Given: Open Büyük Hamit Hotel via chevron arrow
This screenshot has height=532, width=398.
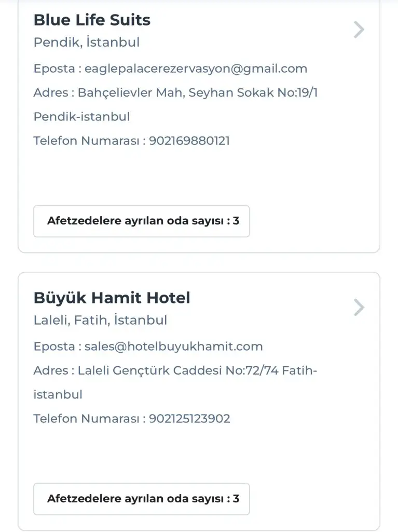Looking at the screenshot, I should (x=359, y=308).
